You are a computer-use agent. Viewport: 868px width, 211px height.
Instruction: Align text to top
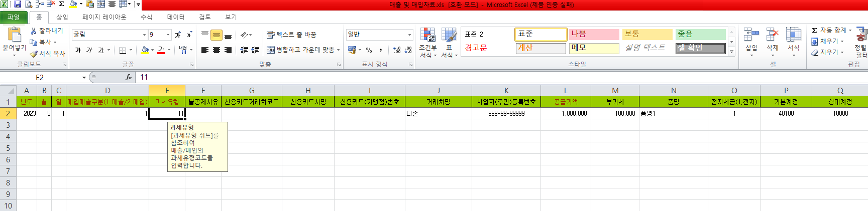(205, 35)
